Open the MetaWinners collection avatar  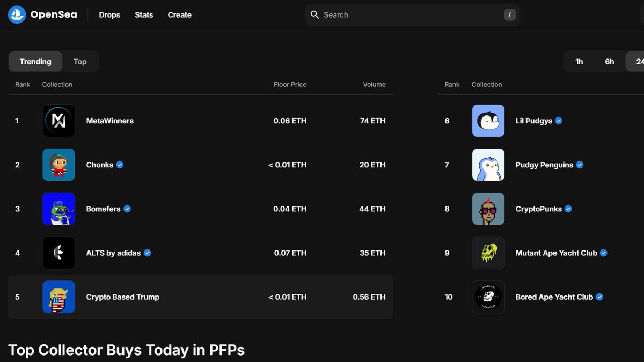coord(58,121)
